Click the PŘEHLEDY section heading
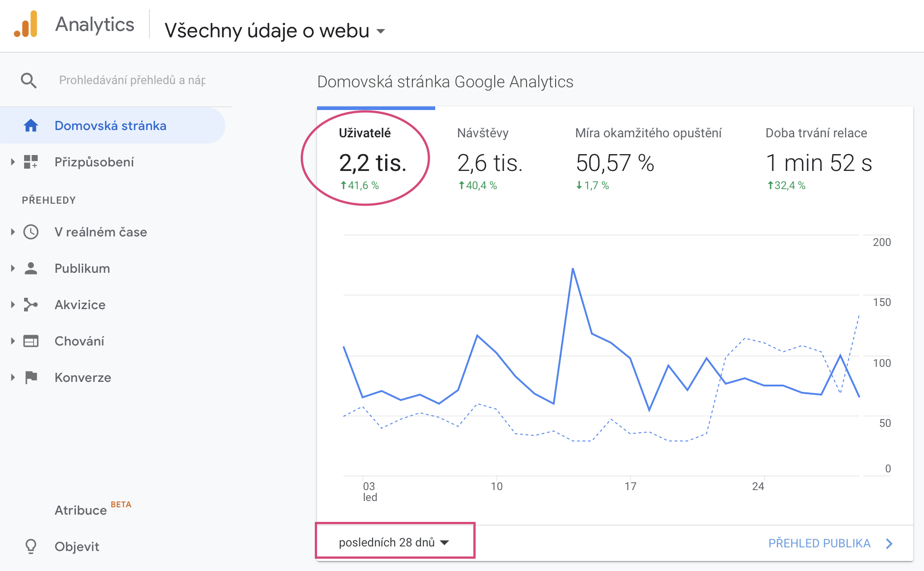 point(49,200)
